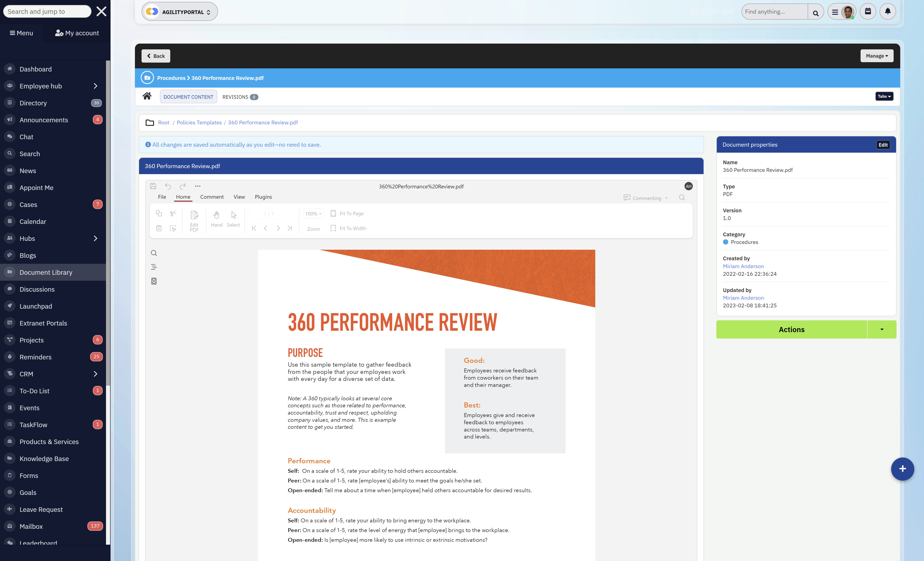Expand the Manage dropdown button
Image resolution: width=924 pixels, height=561 pixels.
(876, 56)
